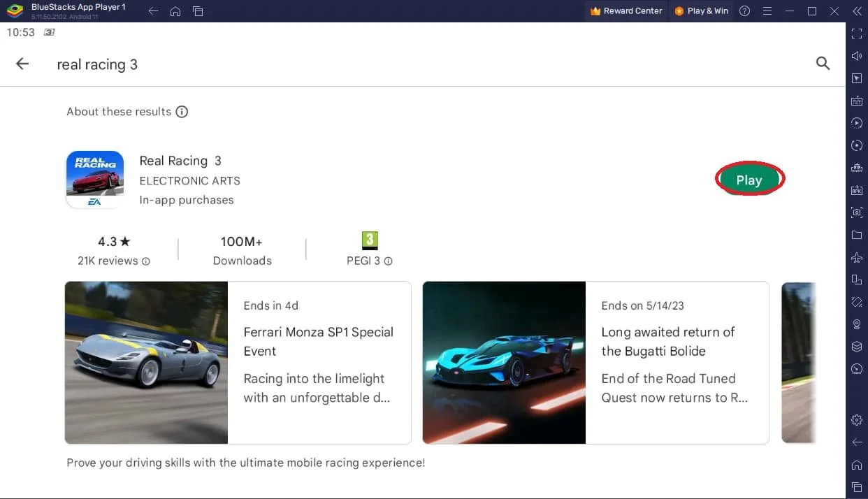Open the hamburger menu next to minimize
This screenshot has height=499, width=868.
[767, 10]
